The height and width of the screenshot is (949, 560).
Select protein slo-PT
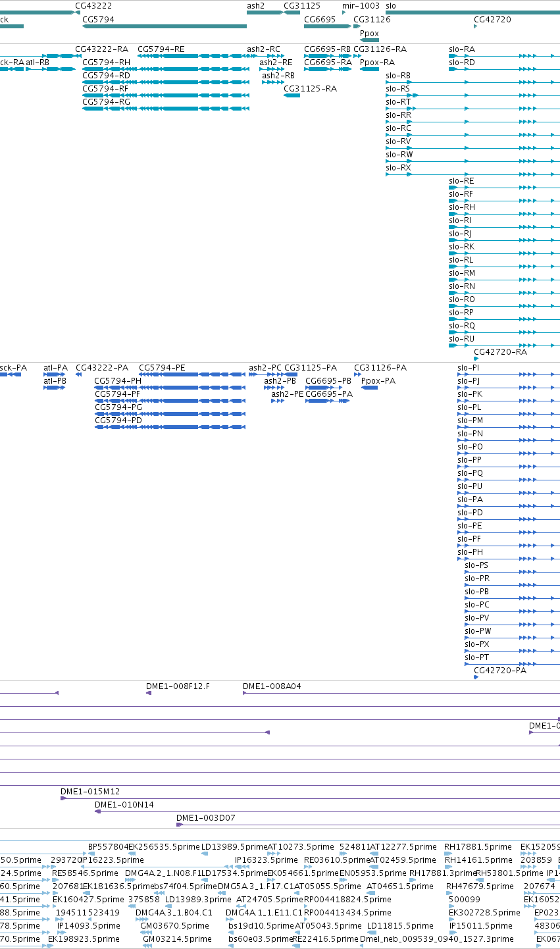pos(476,657)
